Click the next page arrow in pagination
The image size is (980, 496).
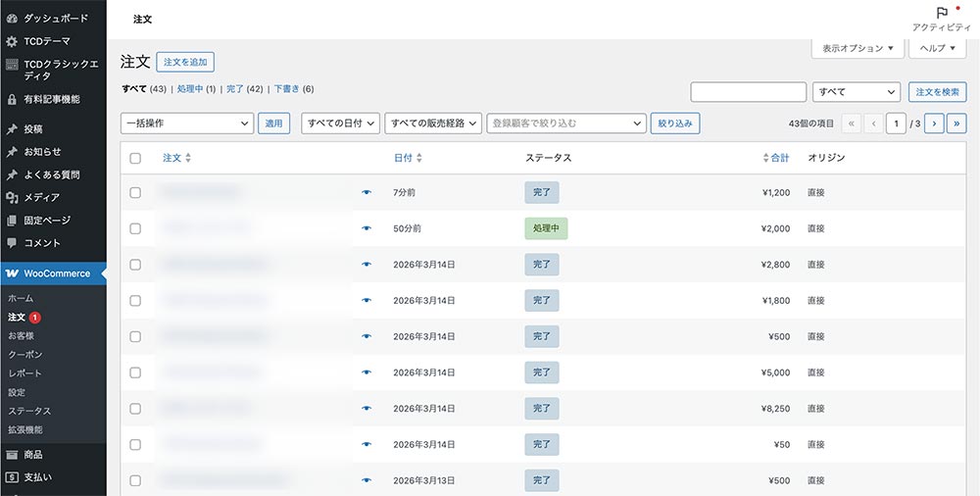point(933,124)
